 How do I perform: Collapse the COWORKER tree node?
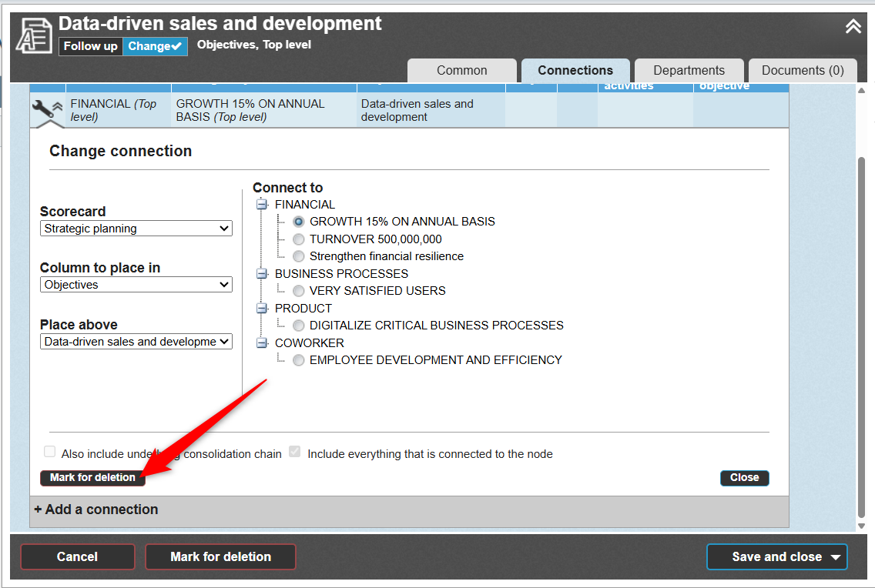(262, 343)
